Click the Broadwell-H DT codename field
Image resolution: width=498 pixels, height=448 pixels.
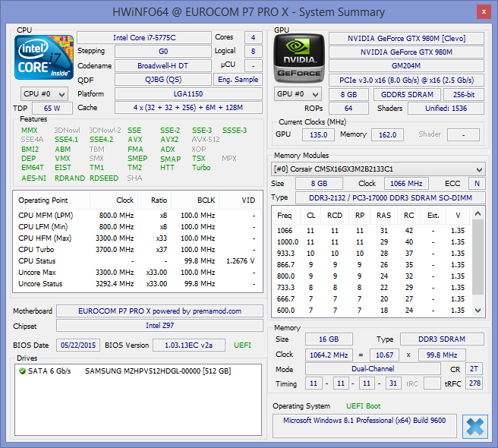click(163, 66)
